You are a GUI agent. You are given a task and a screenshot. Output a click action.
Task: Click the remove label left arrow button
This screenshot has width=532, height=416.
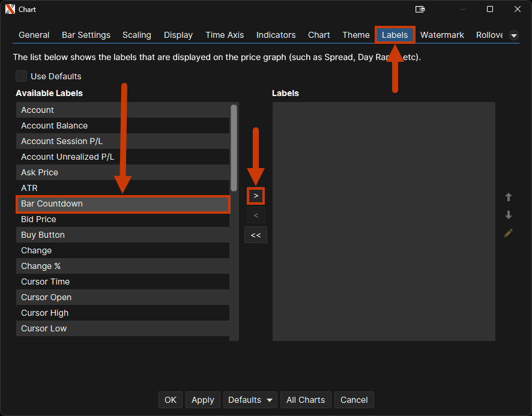pos(256,216)
